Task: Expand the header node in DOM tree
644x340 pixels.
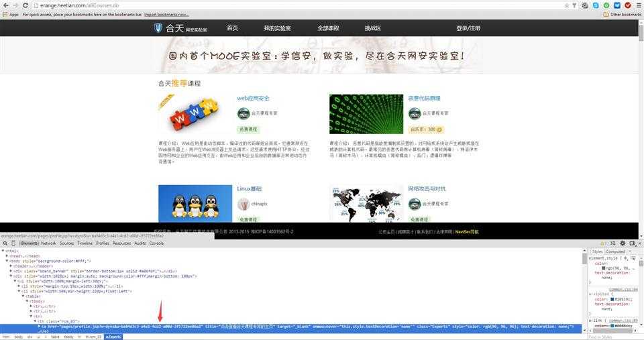Action: click(x=11, y=266)
